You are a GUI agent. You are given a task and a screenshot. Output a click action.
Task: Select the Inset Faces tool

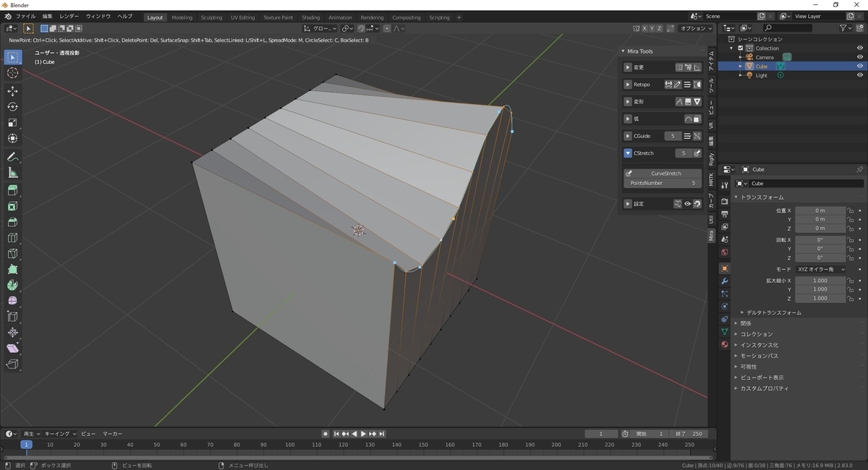pyautogui.click(x=12, y=206)
